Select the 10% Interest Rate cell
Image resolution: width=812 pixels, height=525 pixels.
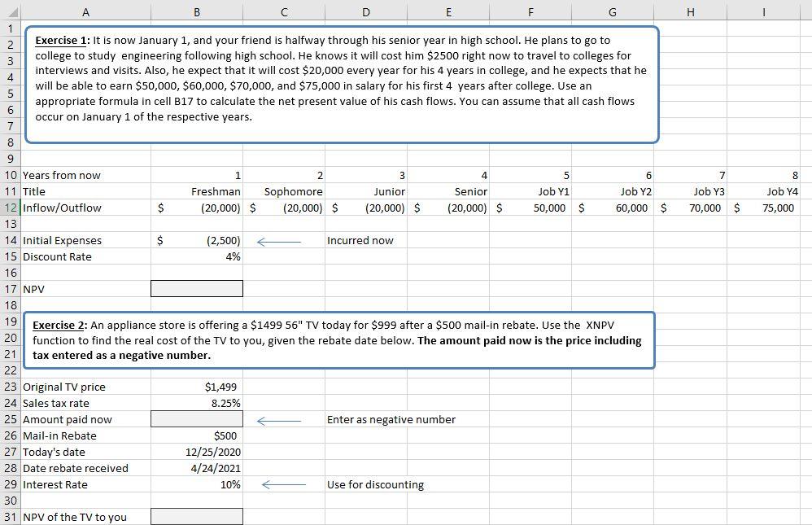[x=196, y=484]
